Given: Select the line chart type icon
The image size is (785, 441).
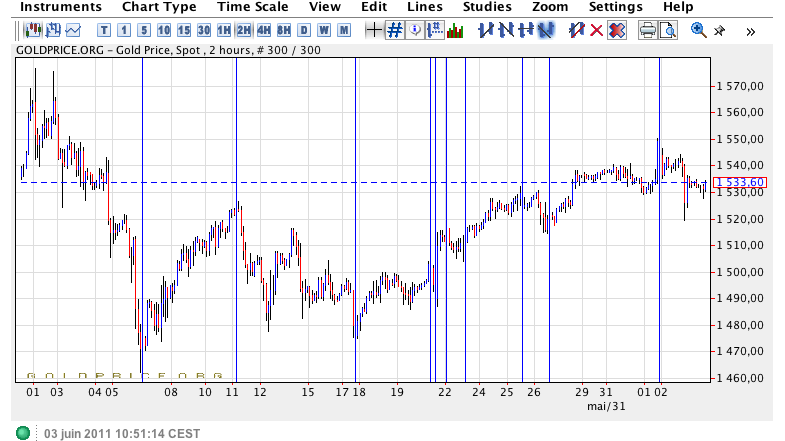Looking at the screenshot, I should [72, 30].
